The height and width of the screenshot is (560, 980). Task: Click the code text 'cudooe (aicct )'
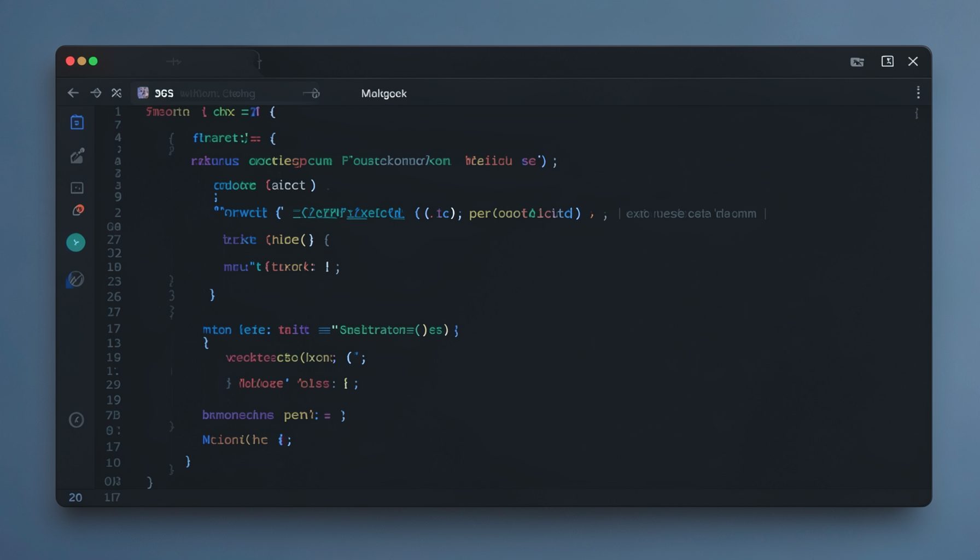pos(265,185)
